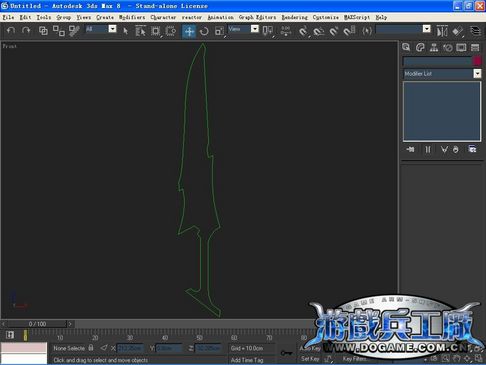
Task: Undo the last action in toolbar
Action: tap(11, 31)
